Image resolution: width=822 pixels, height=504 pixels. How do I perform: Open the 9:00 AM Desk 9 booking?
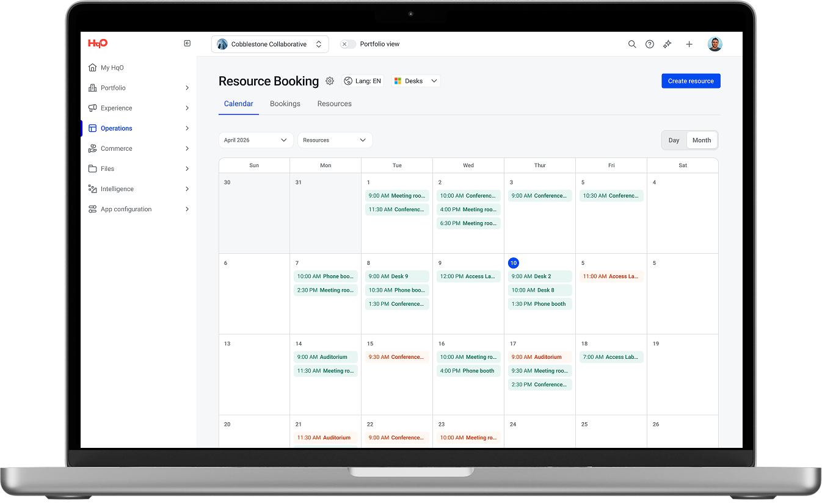click(x=397, y=276)
